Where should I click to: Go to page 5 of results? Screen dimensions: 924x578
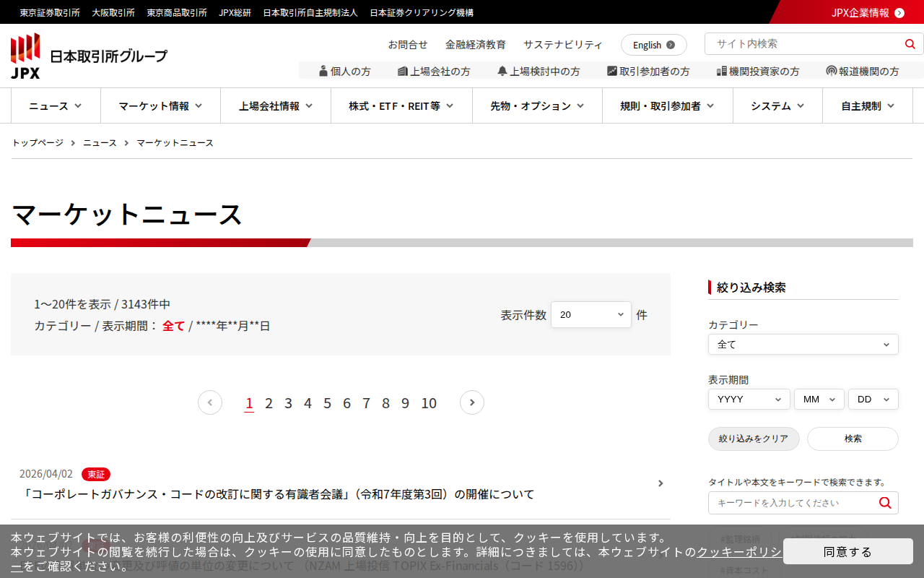point(327,403)
